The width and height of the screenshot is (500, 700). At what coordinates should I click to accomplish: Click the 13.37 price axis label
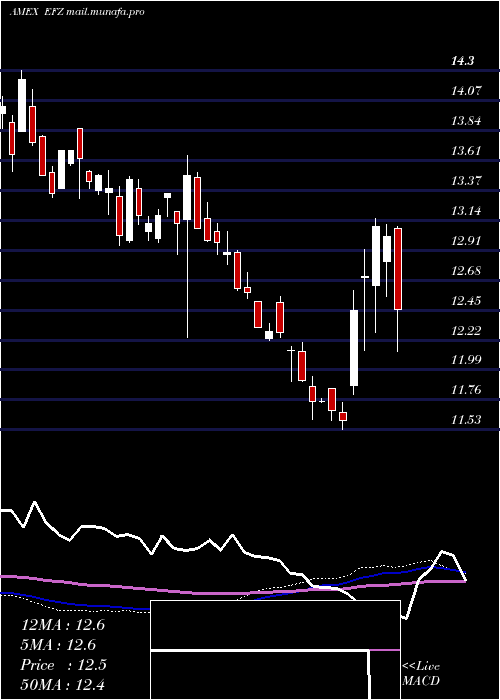[467, 181]
